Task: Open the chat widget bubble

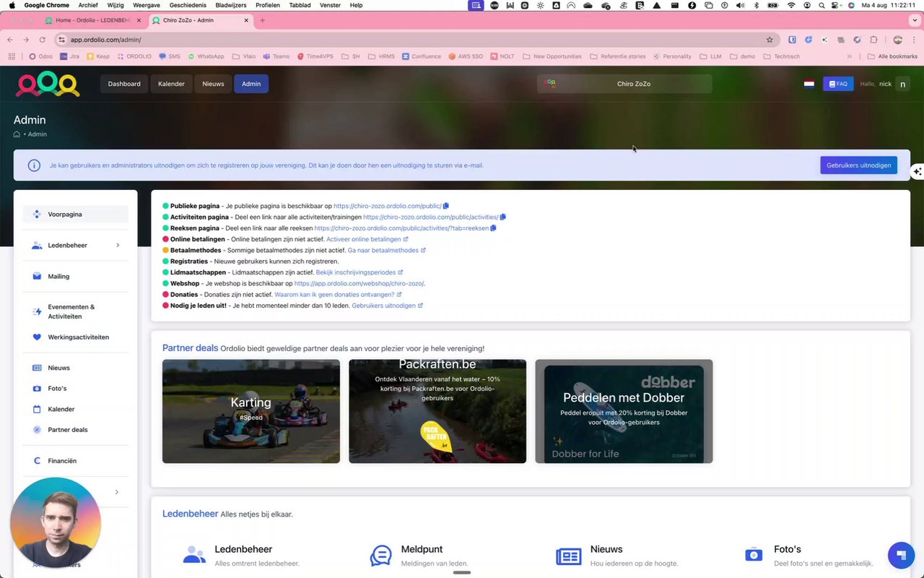Action: point(901,555)
